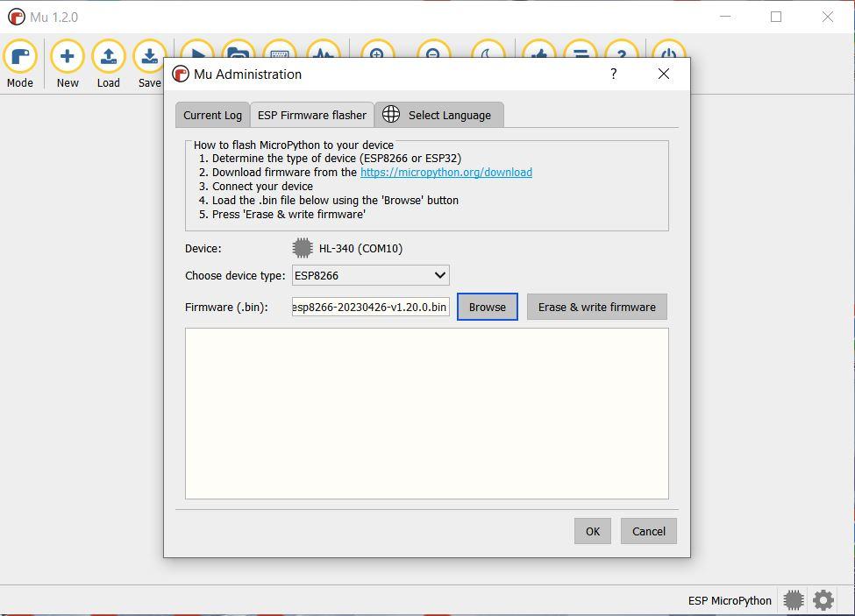Expand the Choose device type ESP8266 dropdown
855x616 pixels.
point(371,276)
